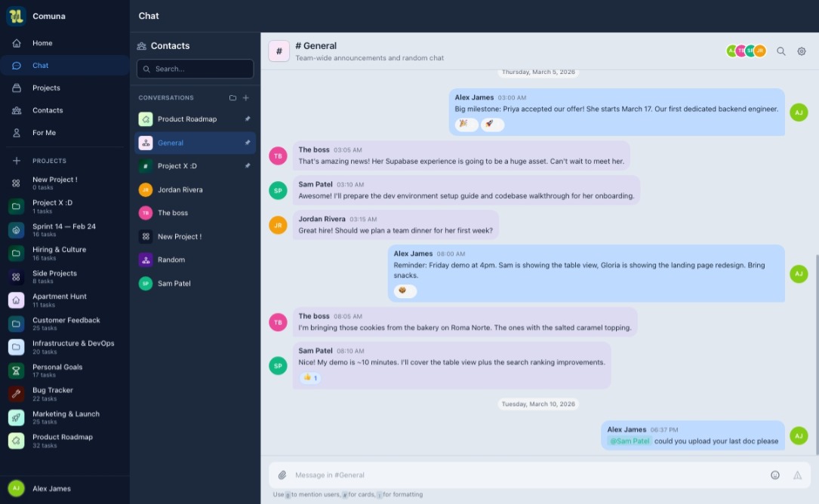819x504 pixels.
Task: Click the plus icon beside Conversations
Action: tap(246, 98)
